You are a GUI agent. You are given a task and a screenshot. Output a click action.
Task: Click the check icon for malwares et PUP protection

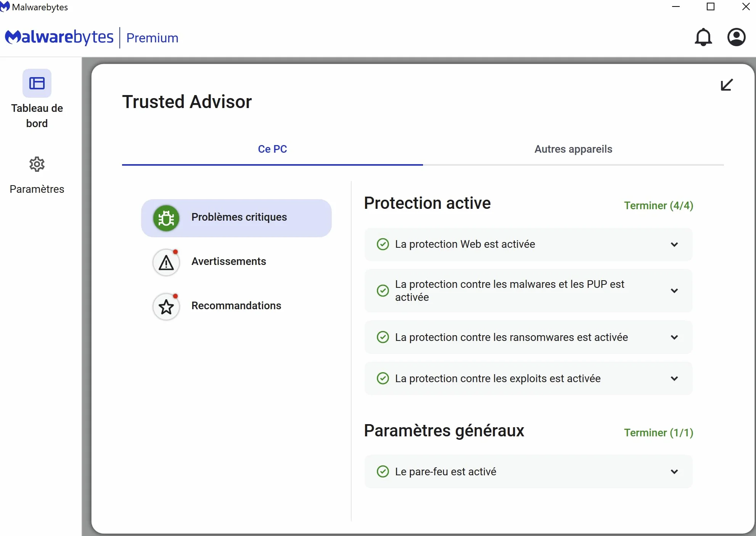pos(383,291)
